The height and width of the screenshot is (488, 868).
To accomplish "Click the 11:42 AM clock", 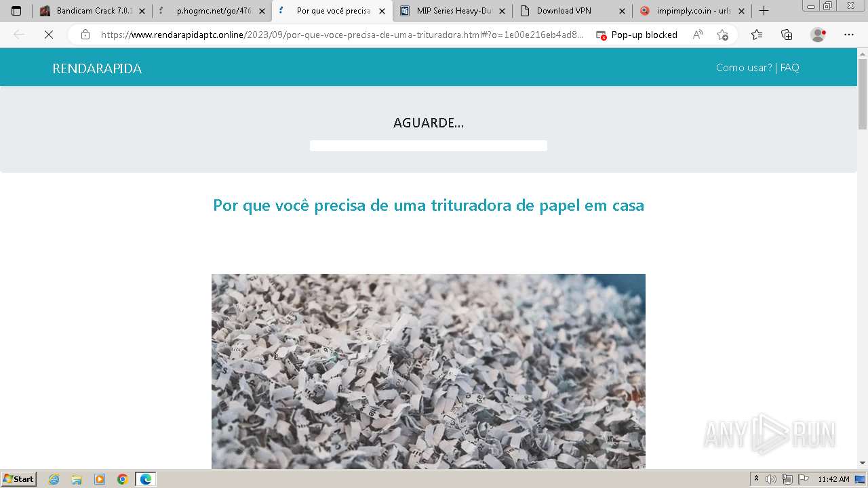I will click(833, 479).
